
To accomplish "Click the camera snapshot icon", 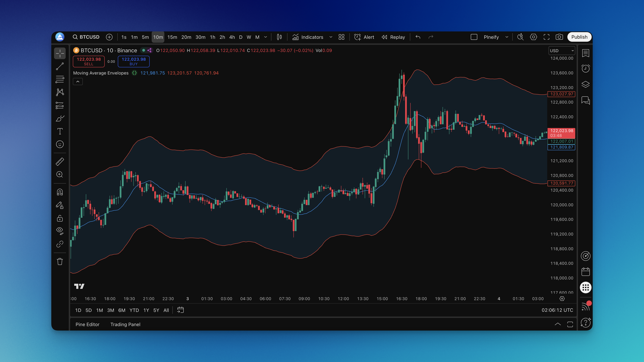I will point(559,37).
